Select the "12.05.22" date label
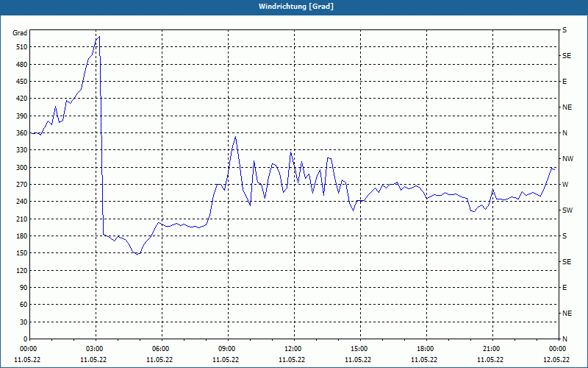588x368 pixels. pos(556,360)
